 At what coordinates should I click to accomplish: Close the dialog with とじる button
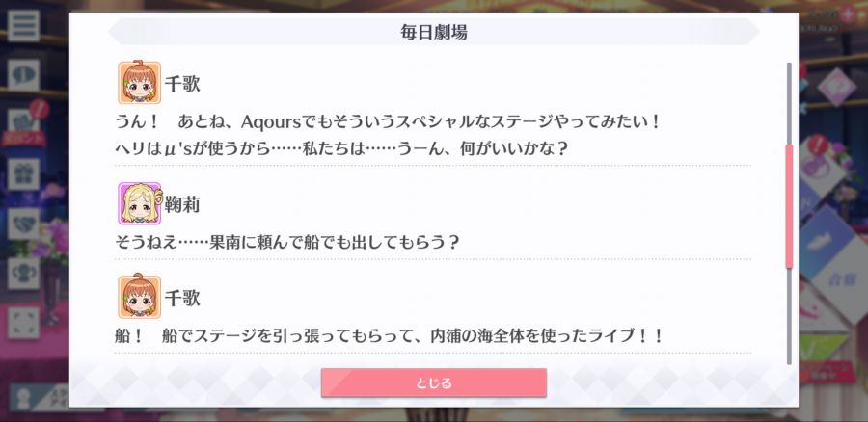[x=434, y=382]
